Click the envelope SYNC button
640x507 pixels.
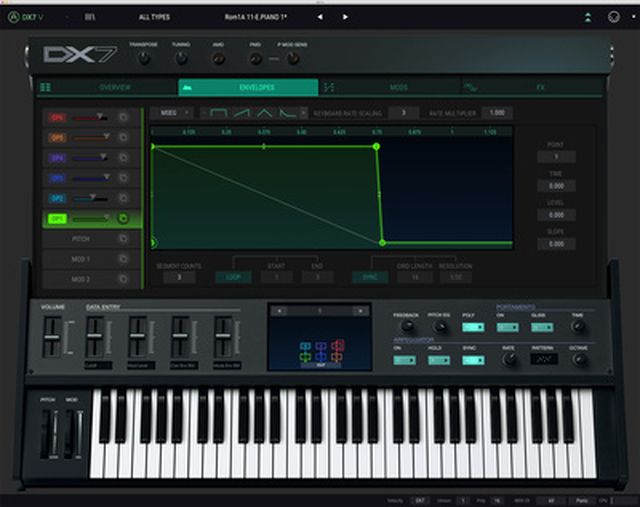tap(370, 278)
